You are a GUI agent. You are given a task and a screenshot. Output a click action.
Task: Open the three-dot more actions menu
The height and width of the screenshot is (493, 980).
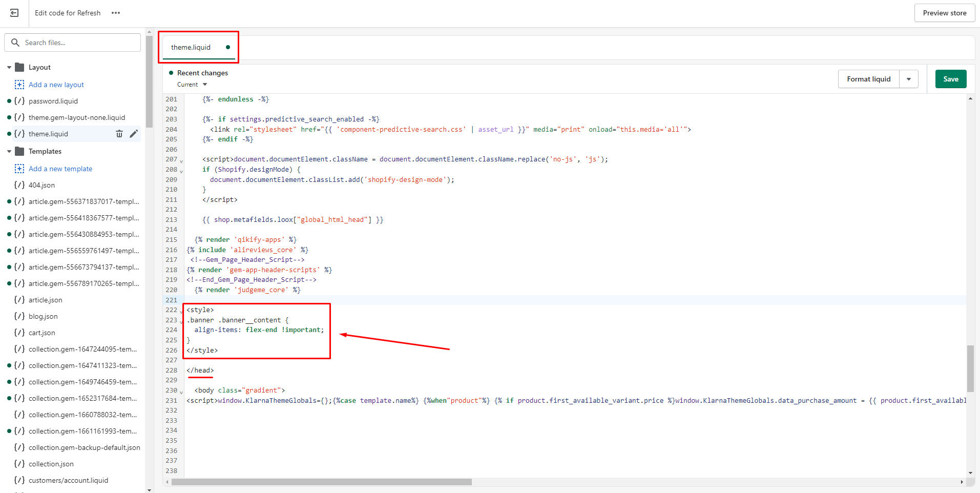[x=116, y=13]
